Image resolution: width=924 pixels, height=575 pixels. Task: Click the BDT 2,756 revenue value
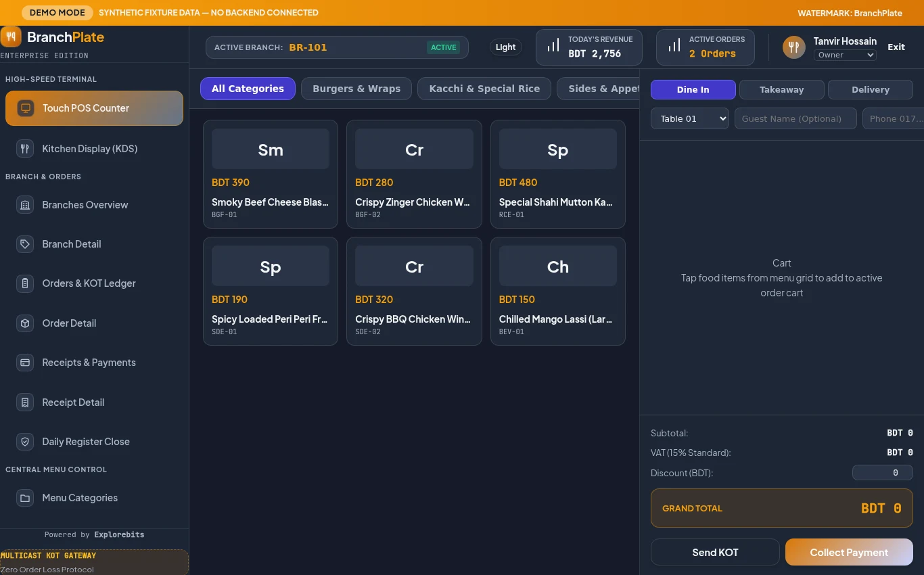point(595,54)
